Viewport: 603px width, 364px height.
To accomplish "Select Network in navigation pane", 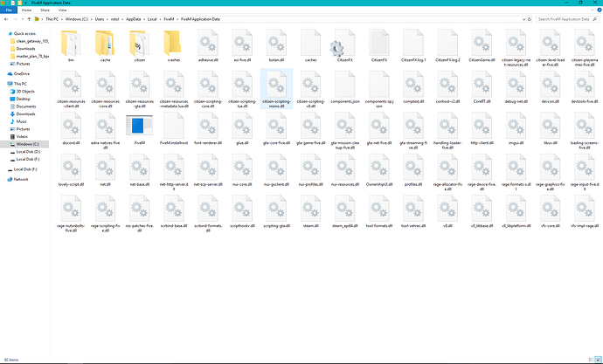I will pos(21,179).
